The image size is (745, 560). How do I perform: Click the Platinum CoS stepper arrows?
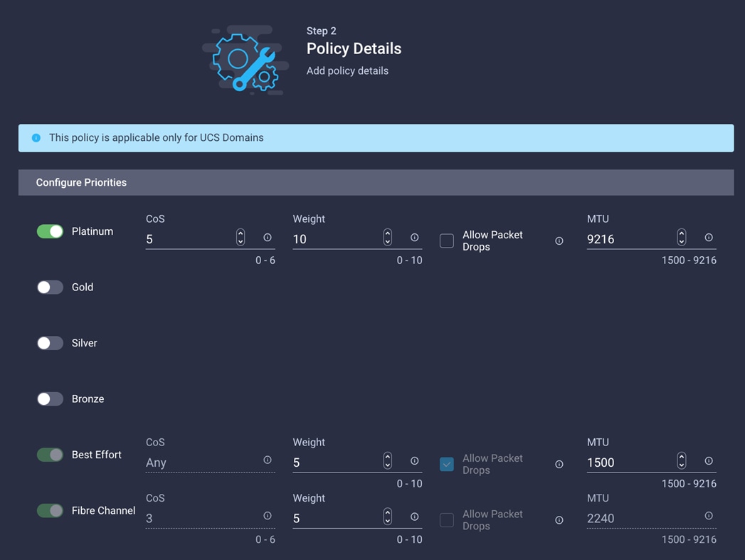[241, 237]
